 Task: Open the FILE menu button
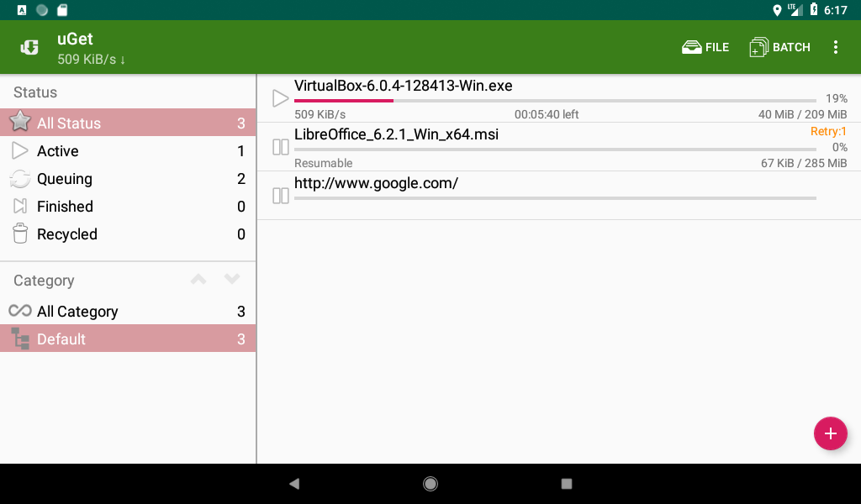click(705, 47)
